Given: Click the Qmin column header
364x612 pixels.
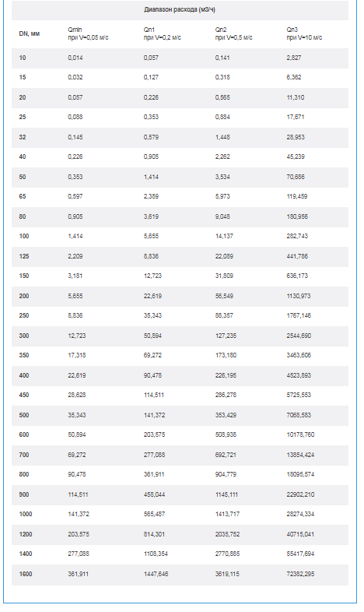Looking at the screenshot, I should click(88, 33).
